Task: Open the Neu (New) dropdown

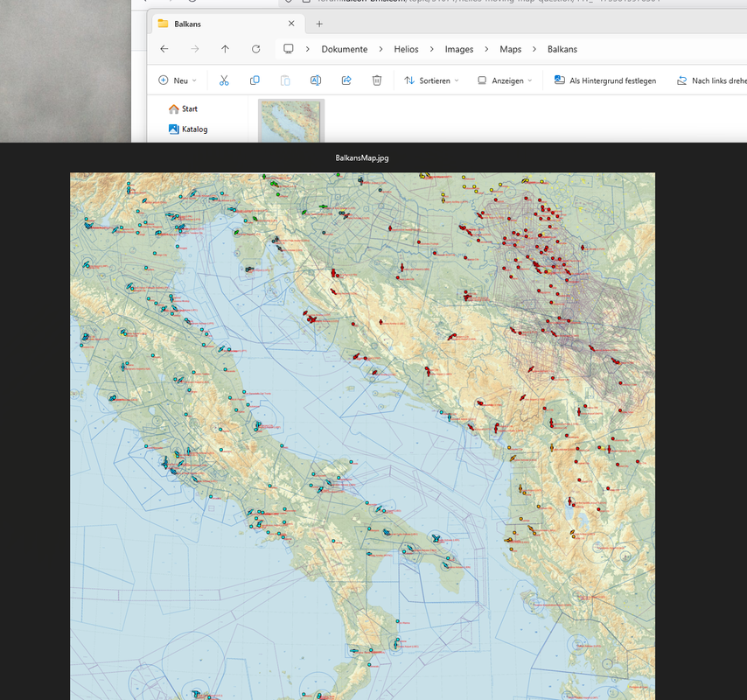Action: [178, 80]
